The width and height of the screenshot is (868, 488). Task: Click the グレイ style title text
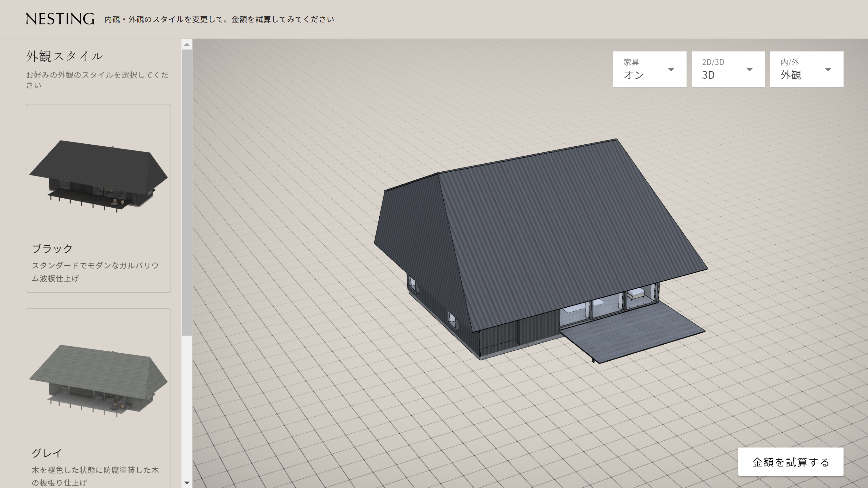pyautogui.click(x=47, y=453)
